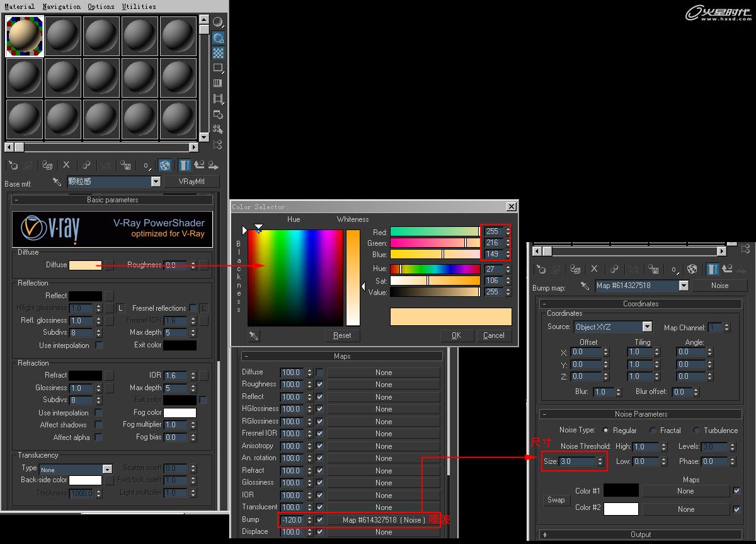Click Reset in the Color Selector
This screenshot has height=544, width=756.
(x=342, y=335)
